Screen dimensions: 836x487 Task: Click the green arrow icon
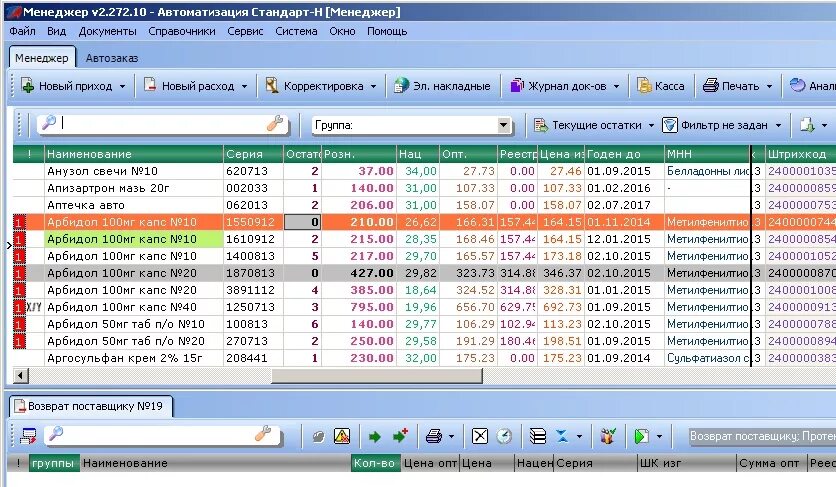point(375,437)
